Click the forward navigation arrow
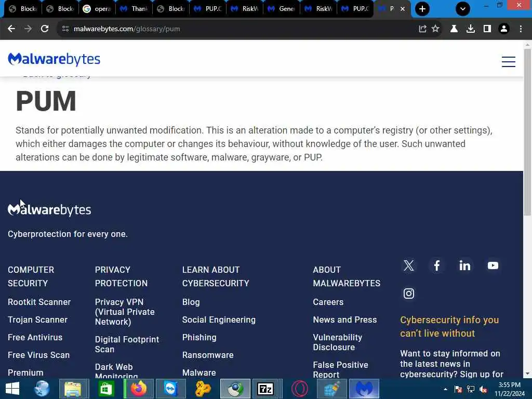 pyautogui.click(x=28, y=29)
